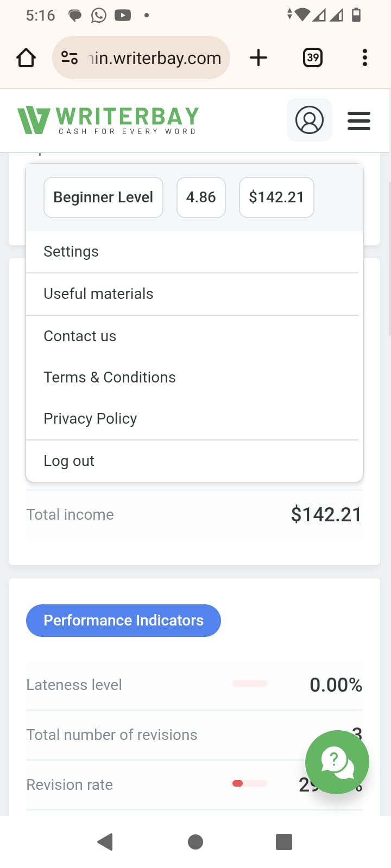Open the tab switcher showing 39
This screenshot has width=391, height=868.
tap(313, 58)
